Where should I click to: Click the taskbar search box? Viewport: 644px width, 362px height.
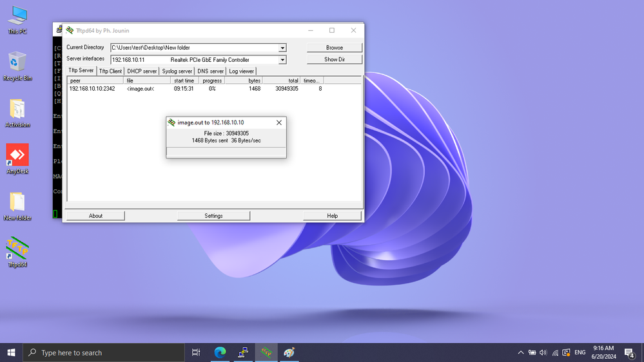coord(104,352)
